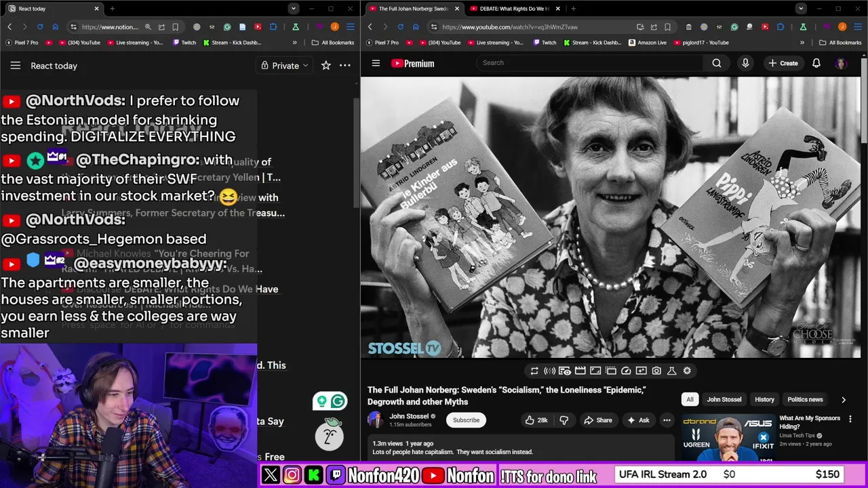Share the Notion page from address bar
The image size is (868, 488).
[x=161, y=27]
